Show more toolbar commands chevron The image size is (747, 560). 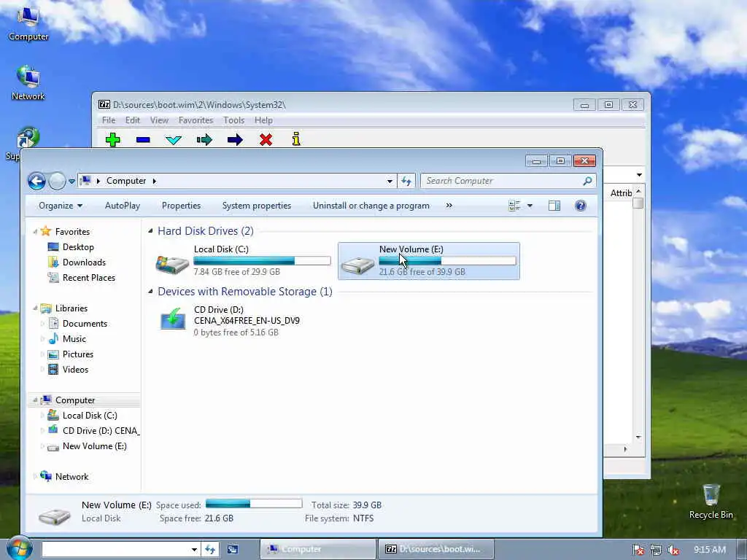pos(449,205)
